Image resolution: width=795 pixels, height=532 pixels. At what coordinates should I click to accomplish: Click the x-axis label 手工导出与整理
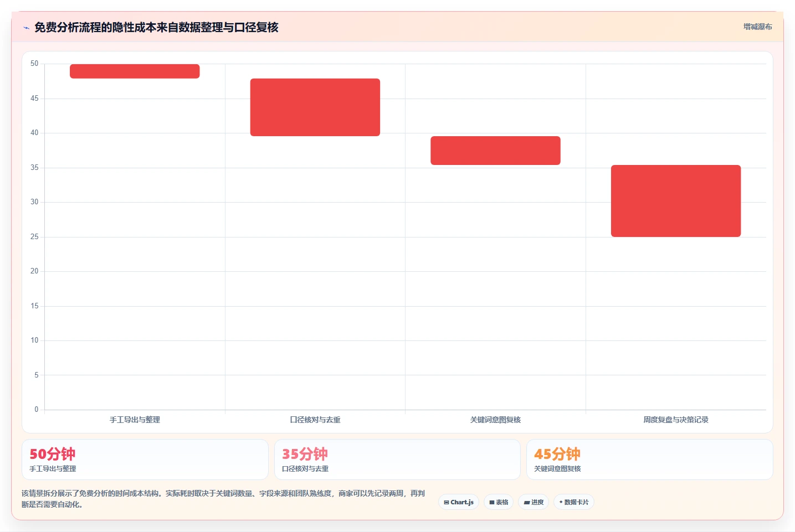(135, 420)
